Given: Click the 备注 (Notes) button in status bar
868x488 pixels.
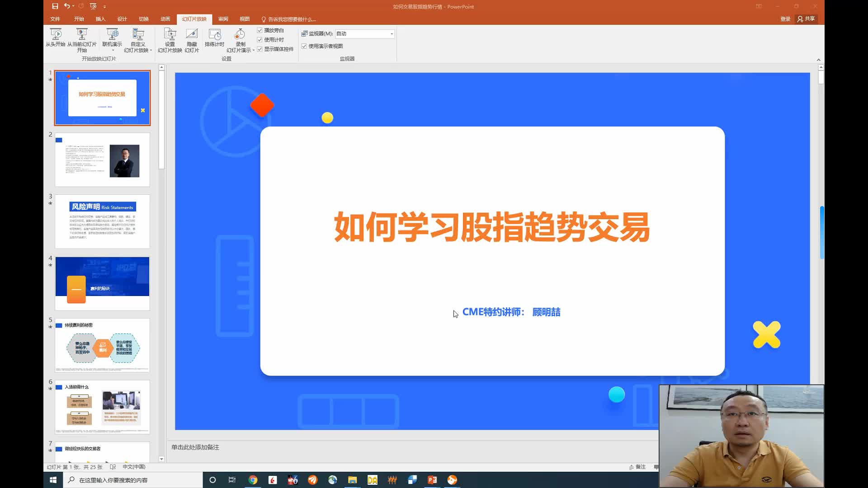Looking at the screenshot, I should [x=637, y=467].
